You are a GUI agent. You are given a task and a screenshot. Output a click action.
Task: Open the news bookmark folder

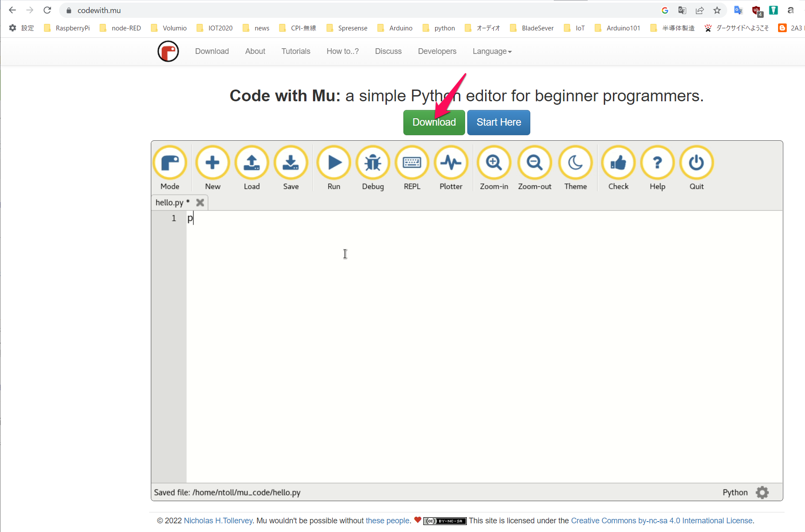[x=256, y=28]
